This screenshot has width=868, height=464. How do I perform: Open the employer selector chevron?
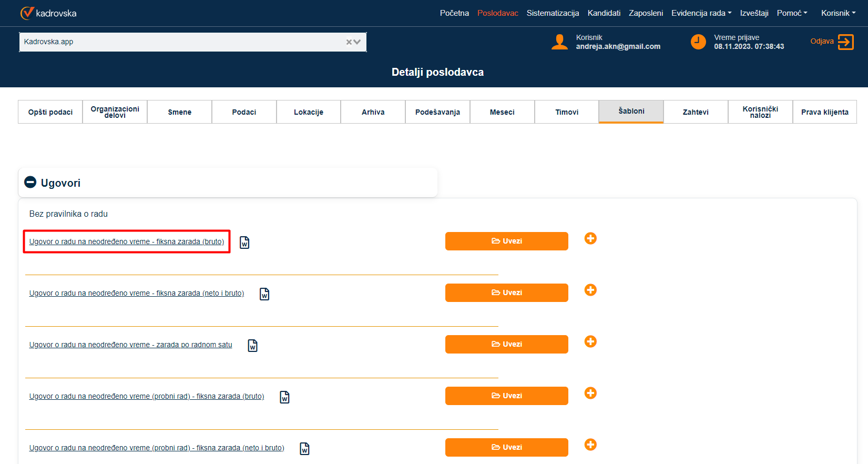point(358,42)
